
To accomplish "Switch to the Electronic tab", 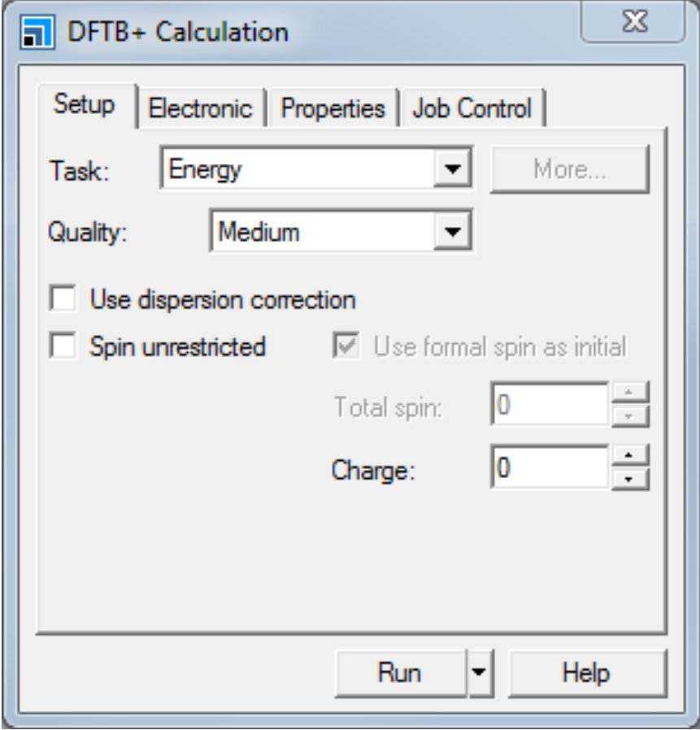I will (x=200, y=108).
